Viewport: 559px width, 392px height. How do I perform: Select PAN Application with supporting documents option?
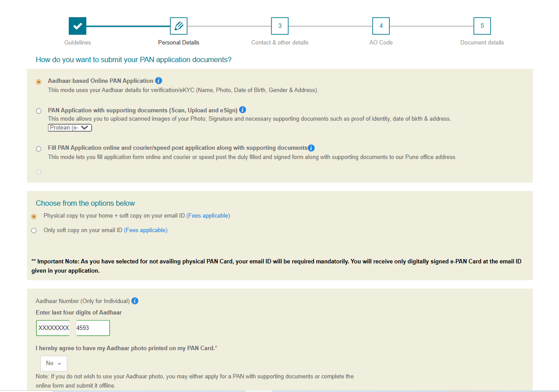39,111
